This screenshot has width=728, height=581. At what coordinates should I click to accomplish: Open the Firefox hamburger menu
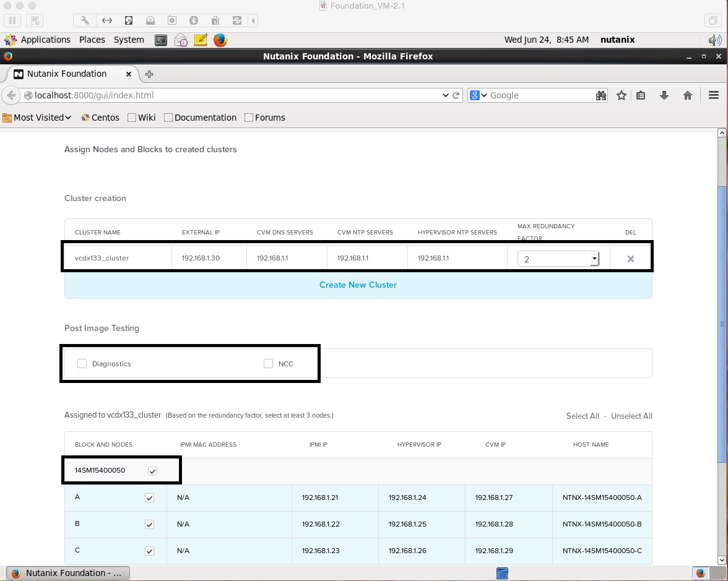[713, 95]
